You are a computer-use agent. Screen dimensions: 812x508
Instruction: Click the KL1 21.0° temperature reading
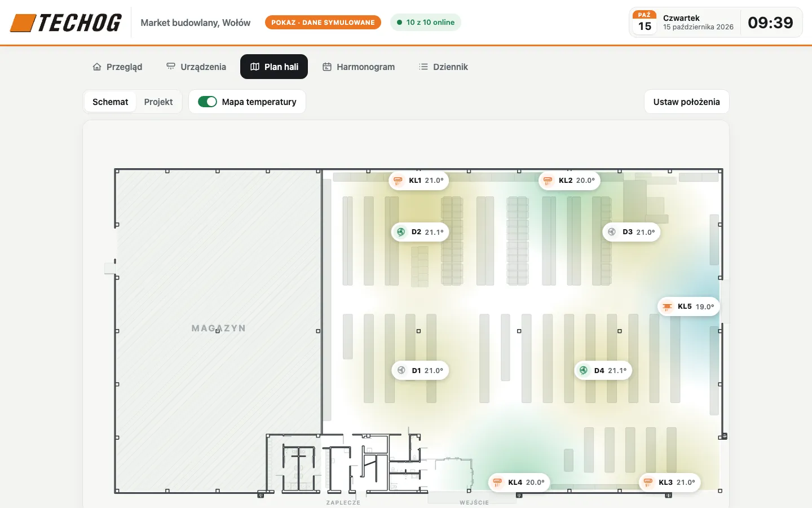434,181
